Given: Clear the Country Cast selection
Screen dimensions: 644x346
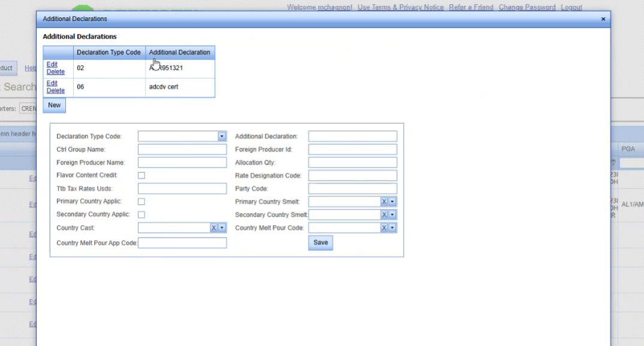Looking at the screenshot, I should pyautogui.click(x=213, y=228).
